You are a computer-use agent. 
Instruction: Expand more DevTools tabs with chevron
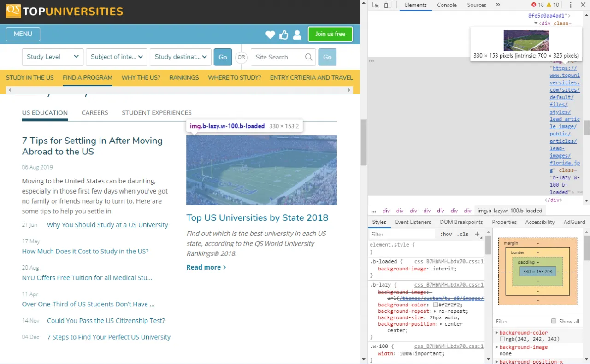tap(498, 5)
